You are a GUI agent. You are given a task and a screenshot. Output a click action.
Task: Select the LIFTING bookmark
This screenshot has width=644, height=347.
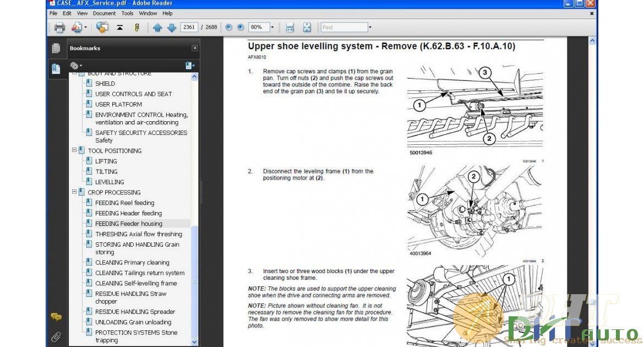[x=106, y=161]
